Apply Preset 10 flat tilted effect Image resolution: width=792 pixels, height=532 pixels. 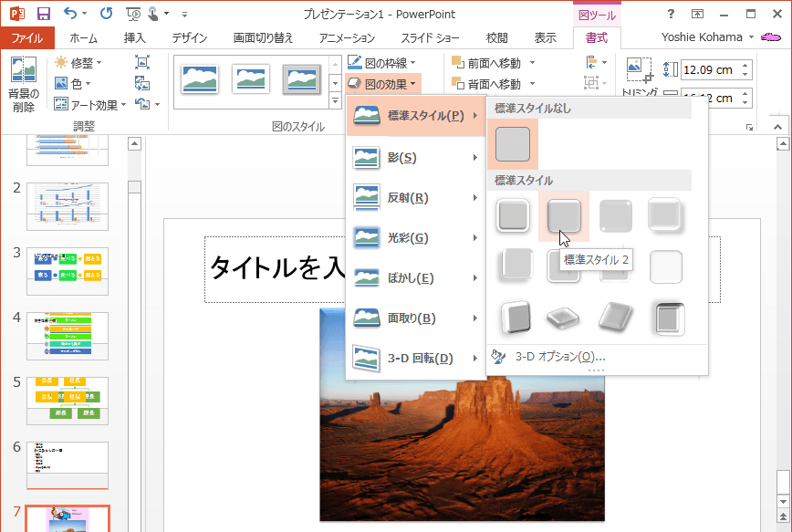[563, 318]
